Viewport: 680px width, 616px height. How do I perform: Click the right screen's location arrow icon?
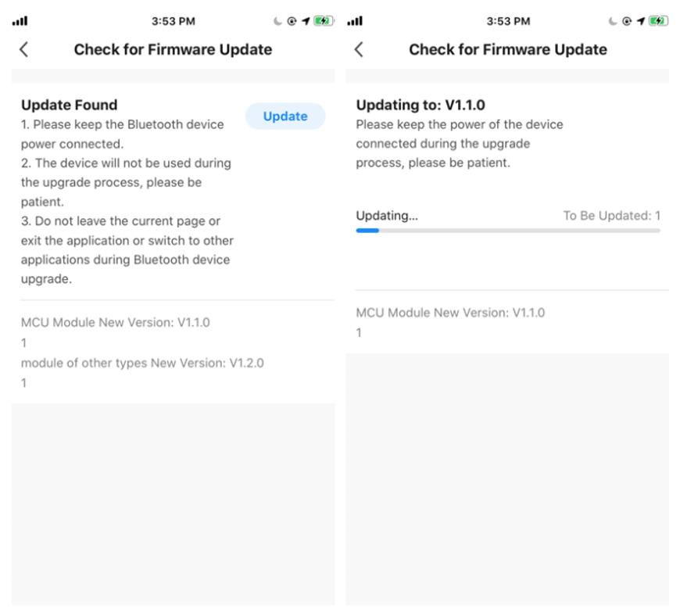click(x=641, y=21)
